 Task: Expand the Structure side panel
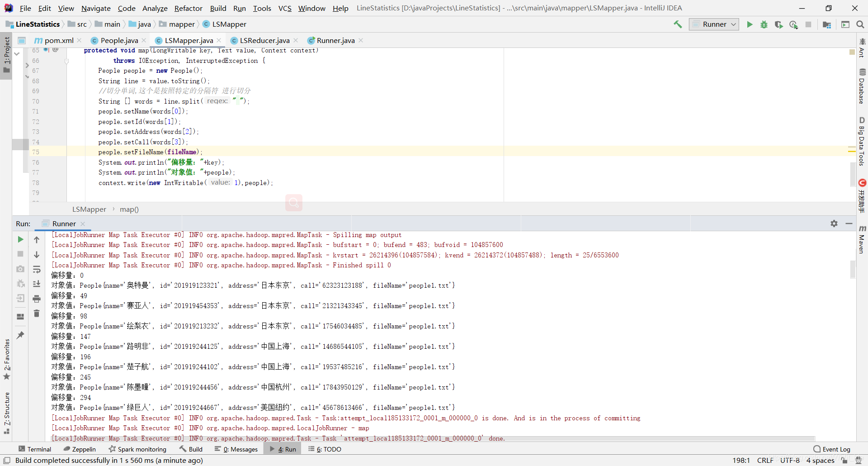6,414
